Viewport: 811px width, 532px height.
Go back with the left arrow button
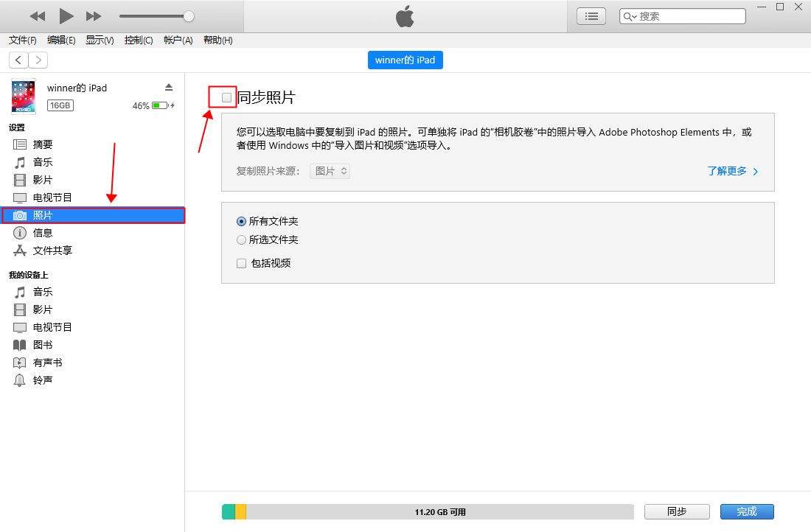tap(18, 60)
